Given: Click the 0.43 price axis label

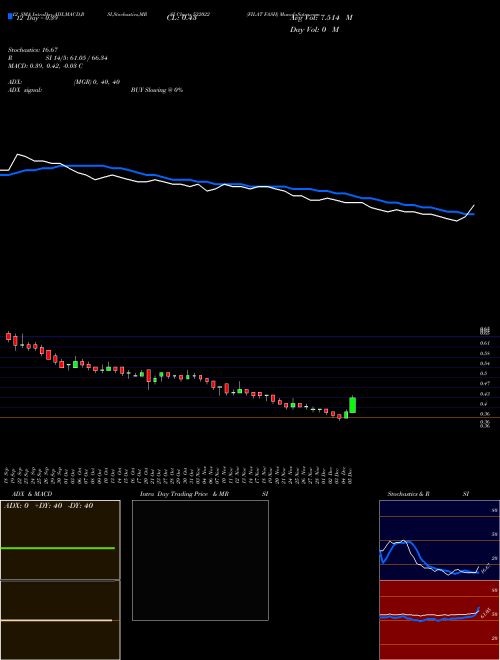Looking at the screenshot, I should [484, 394].
